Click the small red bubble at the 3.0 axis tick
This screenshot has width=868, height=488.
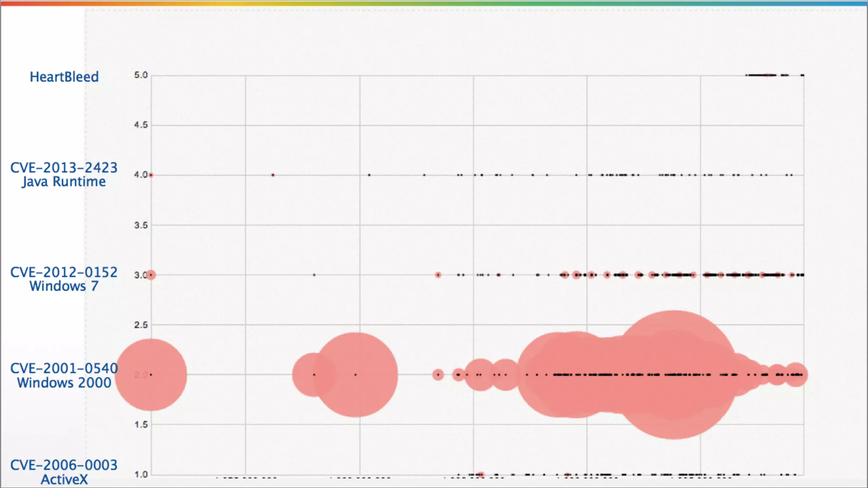pyautogui.click(x=151, y=275)
